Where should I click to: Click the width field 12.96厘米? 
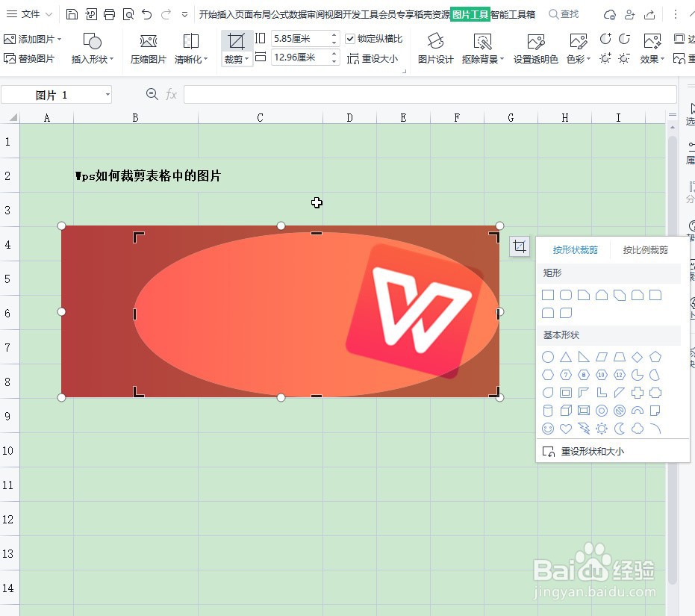click(301, 57)
